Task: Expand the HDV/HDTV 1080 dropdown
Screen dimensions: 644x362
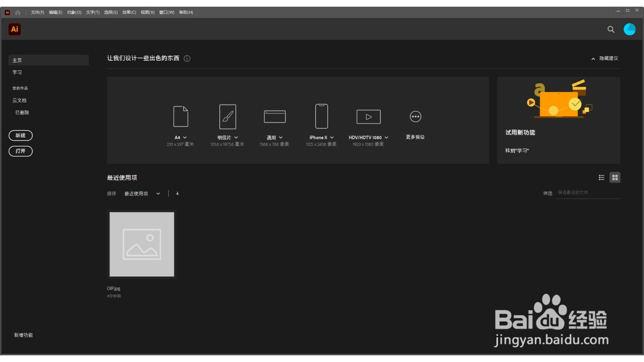Action: pyautogui.click(x=386, y=138)
